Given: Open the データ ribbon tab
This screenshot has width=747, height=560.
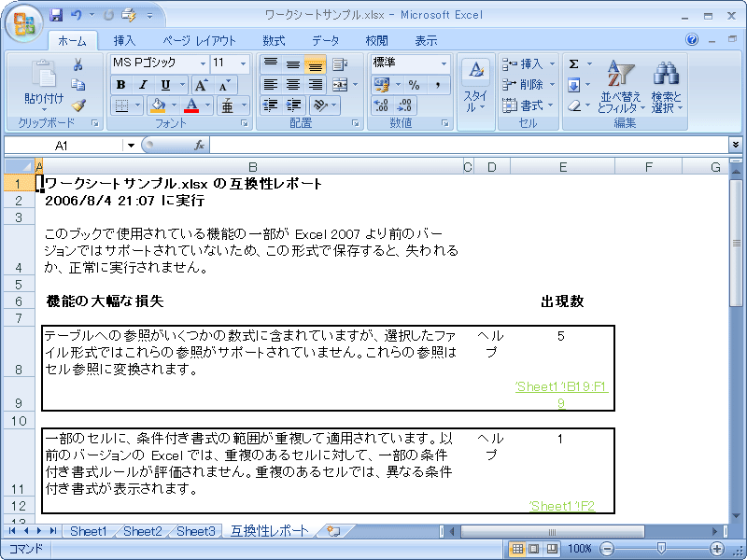Looking at the screenshot, I should point(325,41).
